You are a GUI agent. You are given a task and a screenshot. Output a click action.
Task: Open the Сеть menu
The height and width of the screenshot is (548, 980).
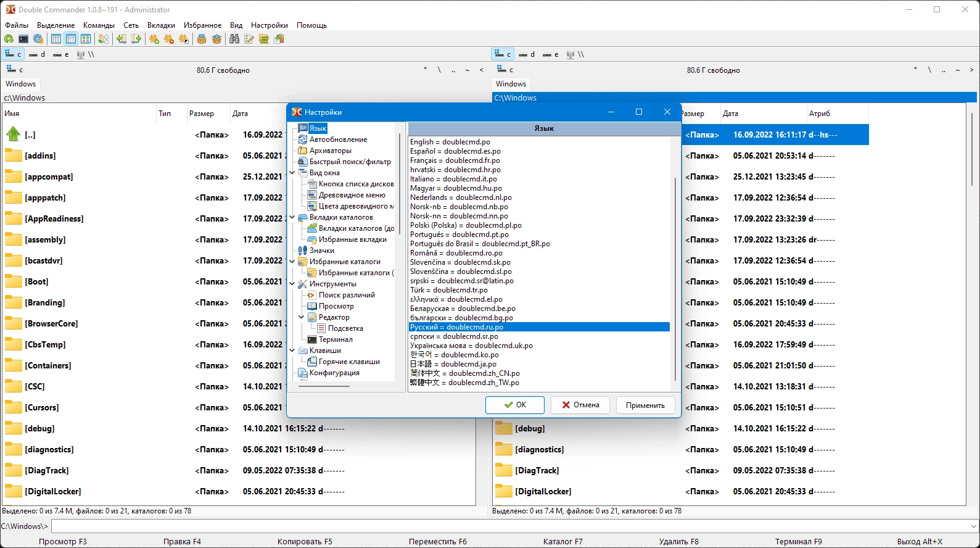[131, 25]
